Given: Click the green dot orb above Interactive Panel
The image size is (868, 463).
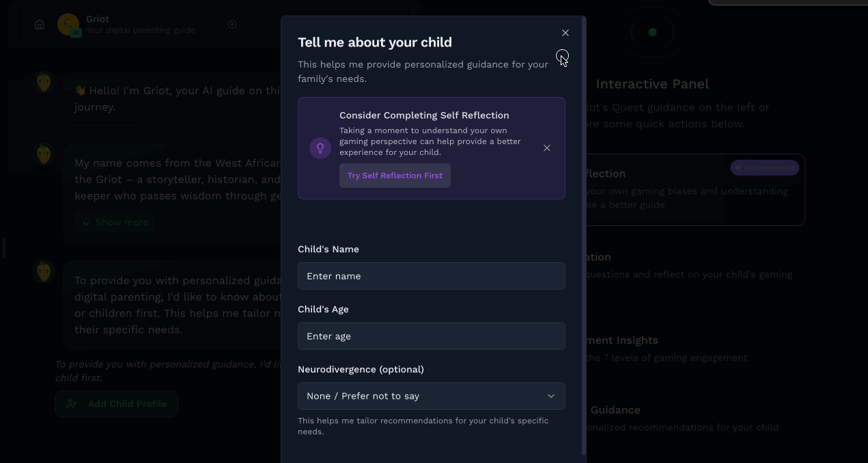Looking at the screenshot, I should point(652,32).
